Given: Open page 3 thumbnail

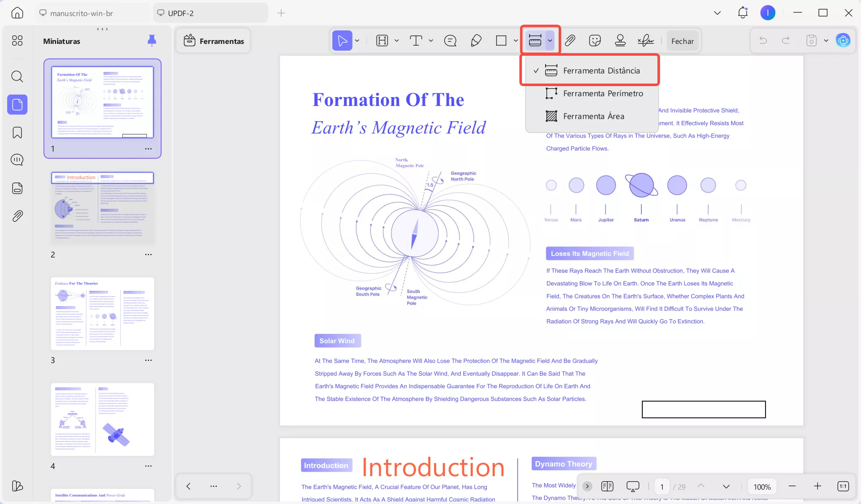Looking at the screenshot, I should click(103, 314).
